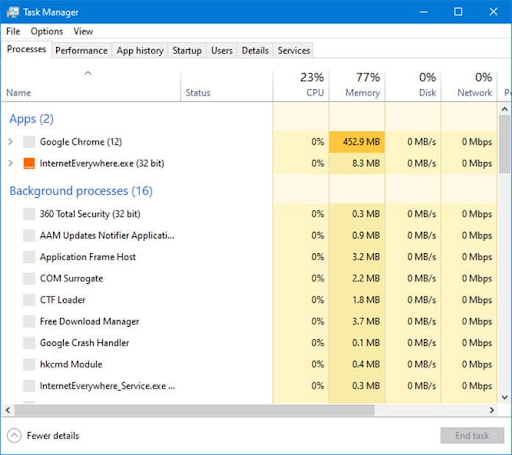Click the CTF Loader process icon

[x=29, y=300]
